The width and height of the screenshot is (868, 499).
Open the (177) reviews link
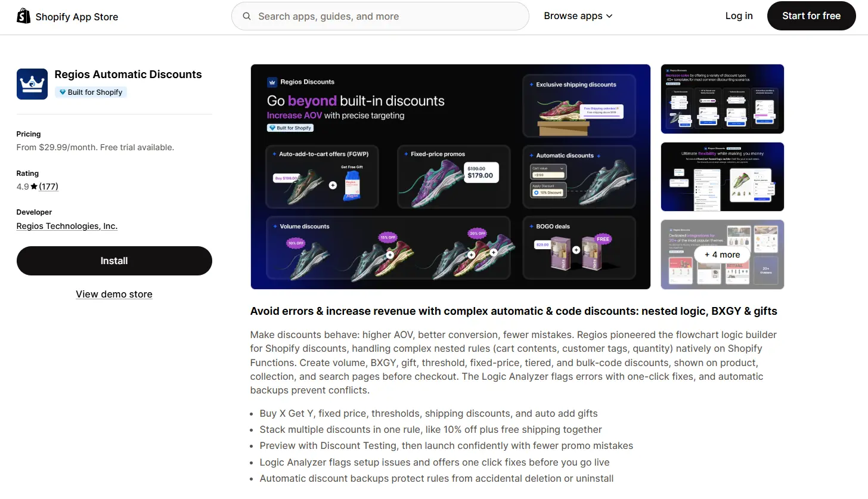49,187
